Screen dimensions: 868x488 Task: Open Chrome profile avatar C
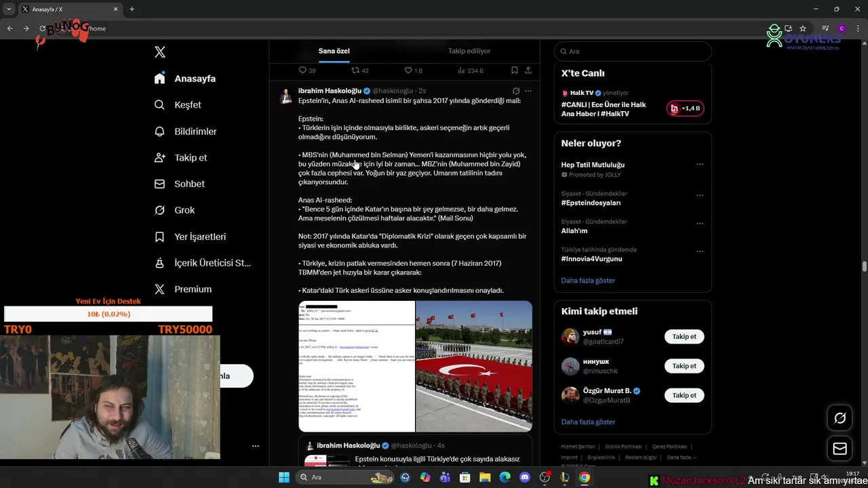click(842, 28)
